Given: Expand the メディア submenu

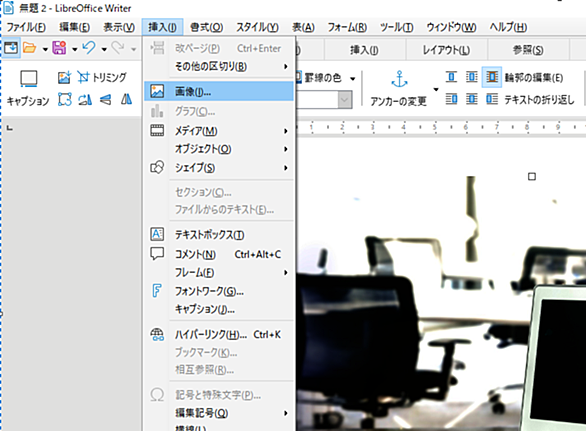Looking at the screenshot, I should tap(286, 131).
